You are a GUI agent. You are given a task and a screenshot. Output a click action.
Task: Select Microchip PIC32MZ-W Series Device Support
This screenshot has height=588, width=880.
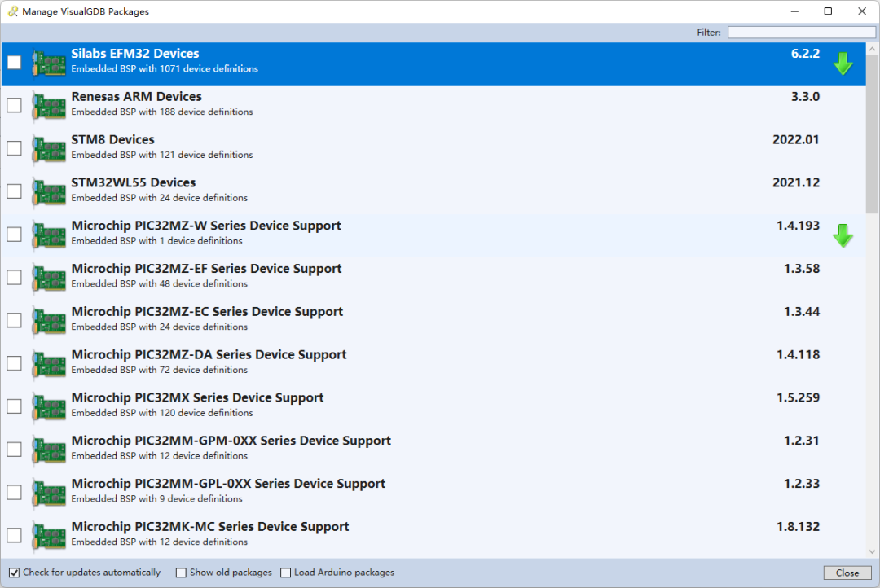pos(206,226)
